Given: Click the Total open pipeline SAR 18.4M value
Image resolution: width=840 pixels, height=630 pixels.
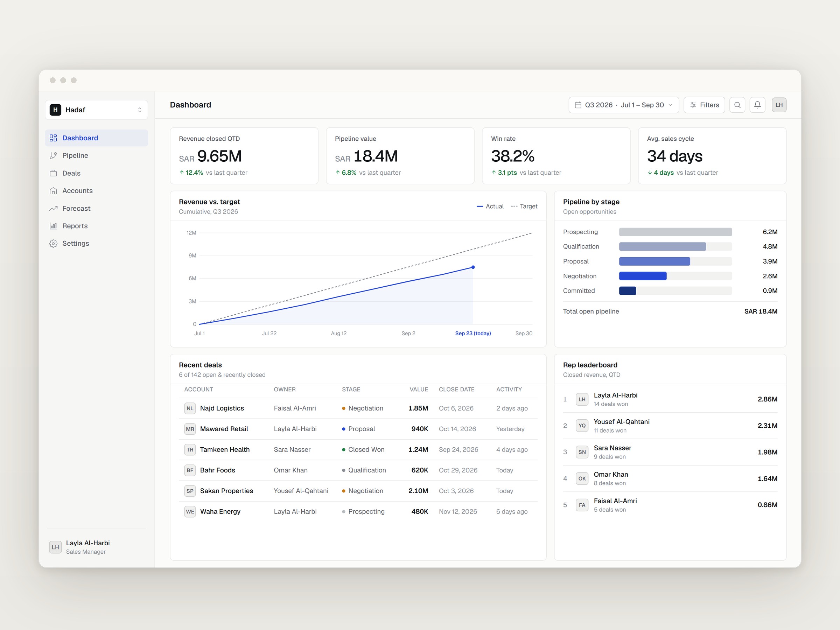Looking at the screenshot, I should pos(761,311).
